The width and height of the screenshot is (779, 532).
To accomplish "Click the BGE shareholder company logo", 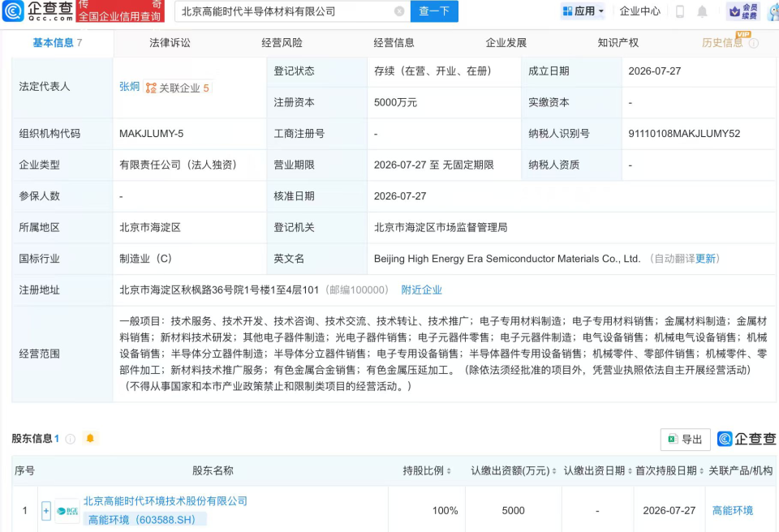I will click(67, 511).
